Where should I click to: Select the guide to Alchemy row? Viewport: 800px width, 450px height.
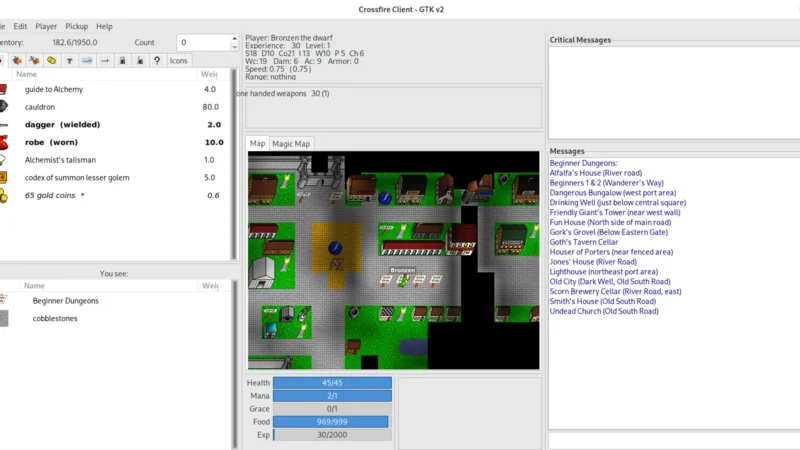point(115,89)
